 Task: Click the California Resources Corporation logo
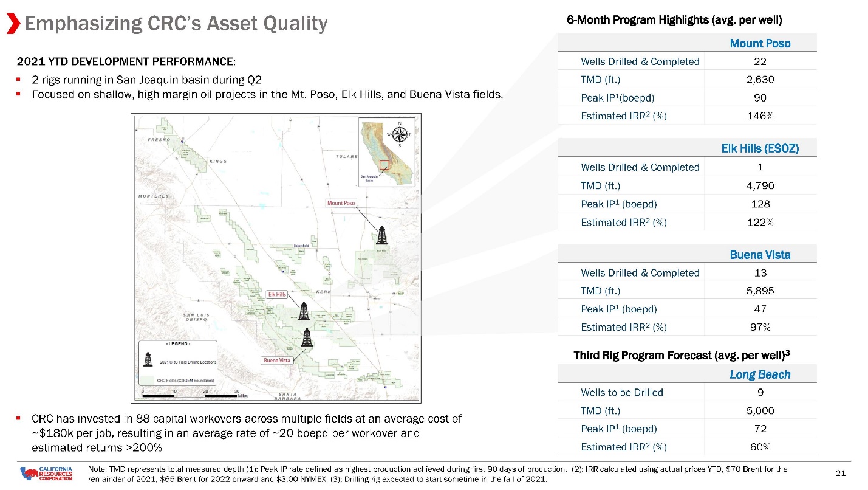coord(46,473)
